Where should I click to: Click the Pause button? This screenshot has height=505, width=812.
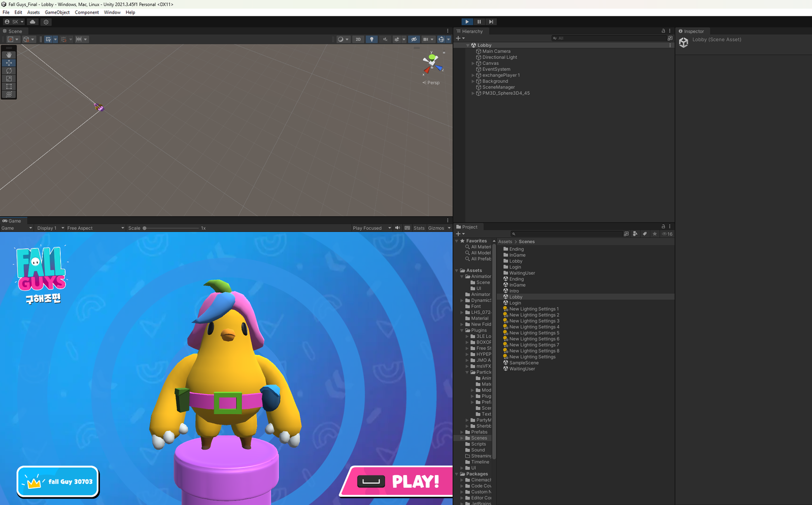pyautogui.click(x=479, y=22)
